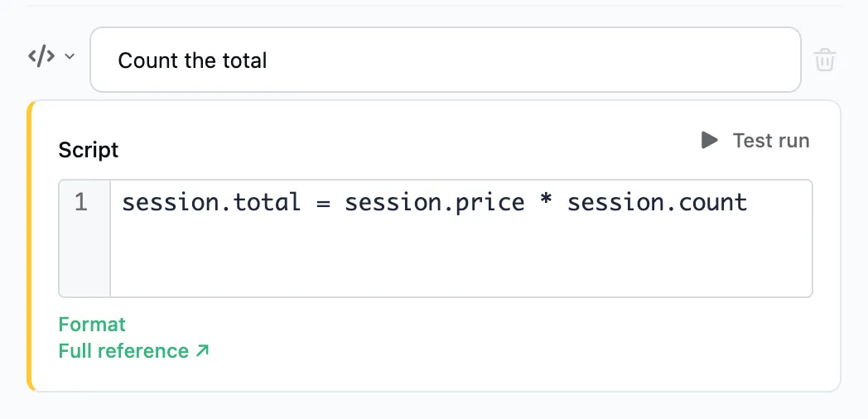Start the "Test run" text button
The width and height of the screenshot is (868, 419).
tap(770, 141)
